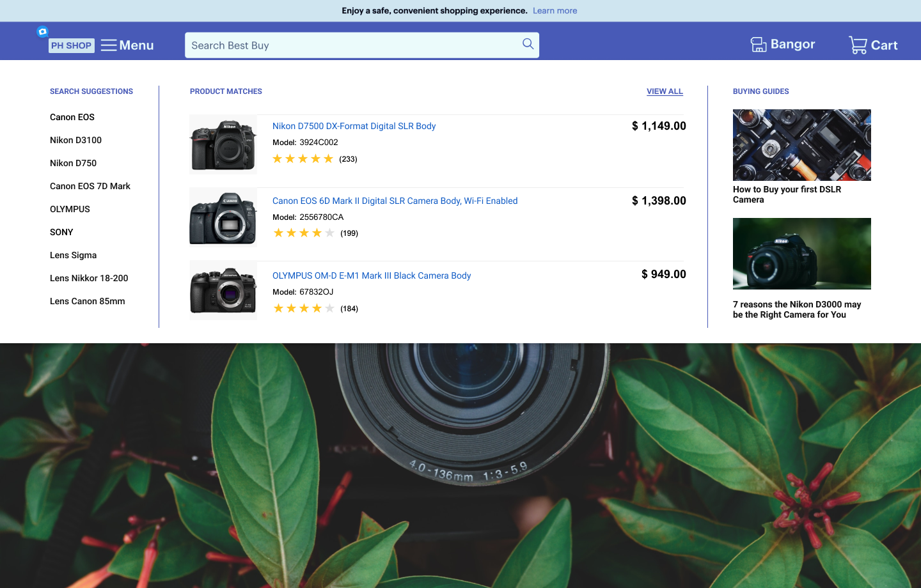
Task: Open Canon EOS 6D Mark II product link
Action: [395, 201]
